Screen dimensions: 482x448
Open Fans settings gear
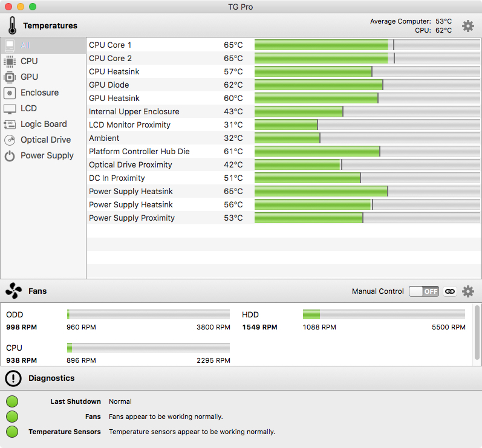[x=468, y=291]
